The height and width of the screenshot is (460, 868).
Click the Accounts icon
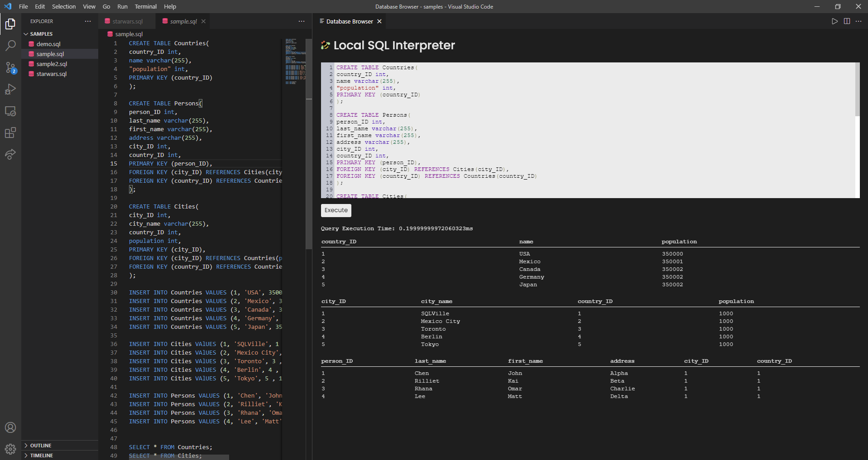coord(10,427)
